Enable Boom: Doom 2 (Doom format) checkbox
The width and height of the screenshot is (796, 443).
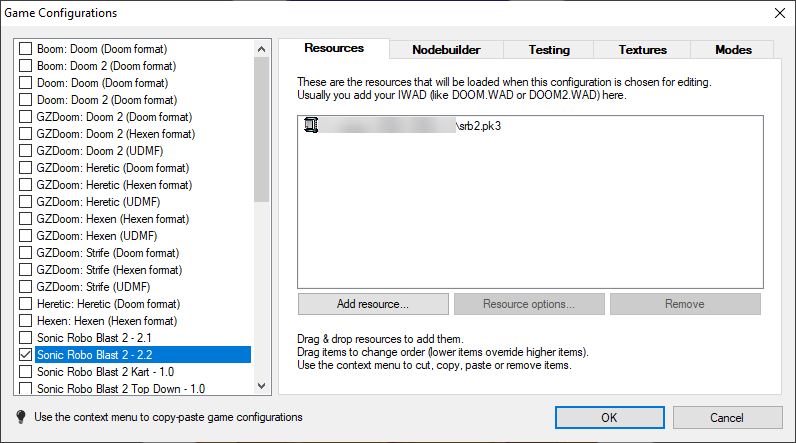click(x=25, y=65)
